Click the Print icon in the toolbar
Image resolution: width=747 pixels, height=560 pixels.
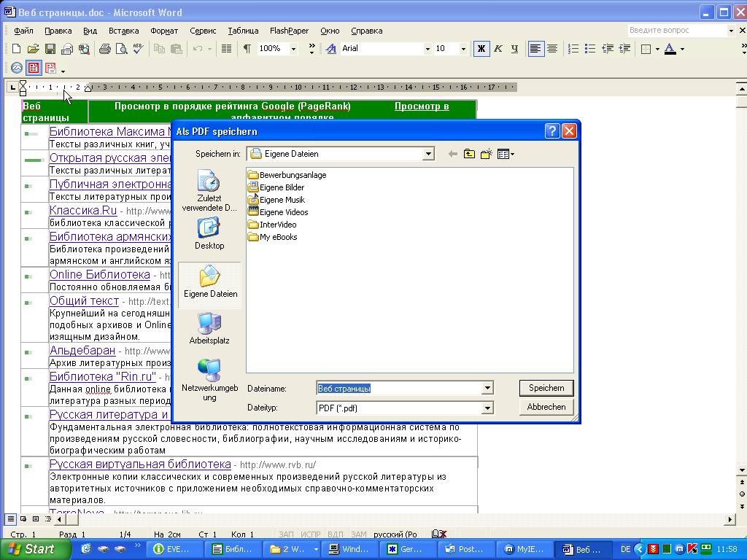click(x=105, y=49)
